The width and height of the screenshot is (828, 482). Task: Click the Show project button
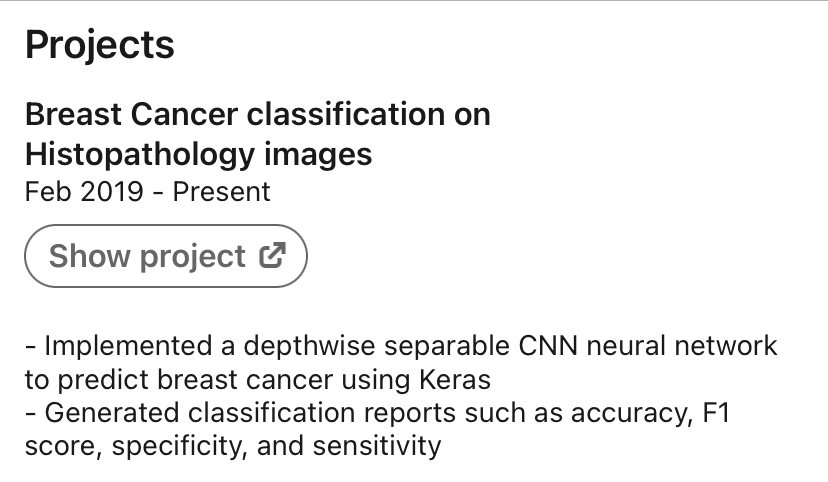165,256
